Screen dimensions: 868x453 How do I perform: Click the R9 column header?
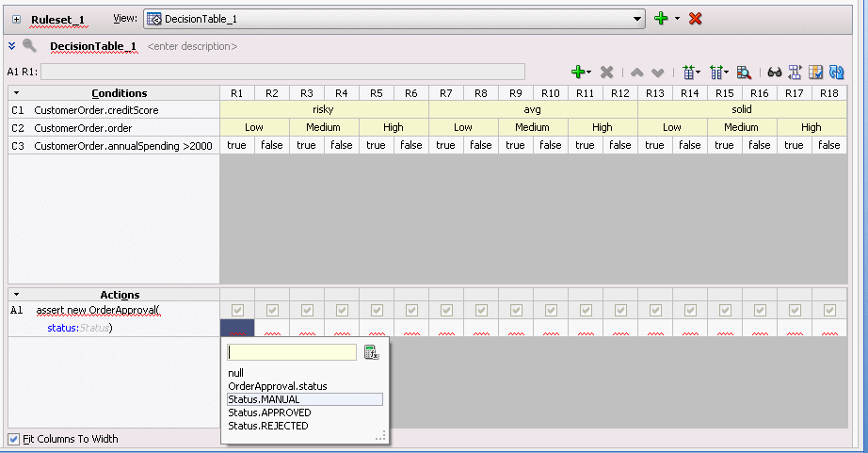point(516,93)
